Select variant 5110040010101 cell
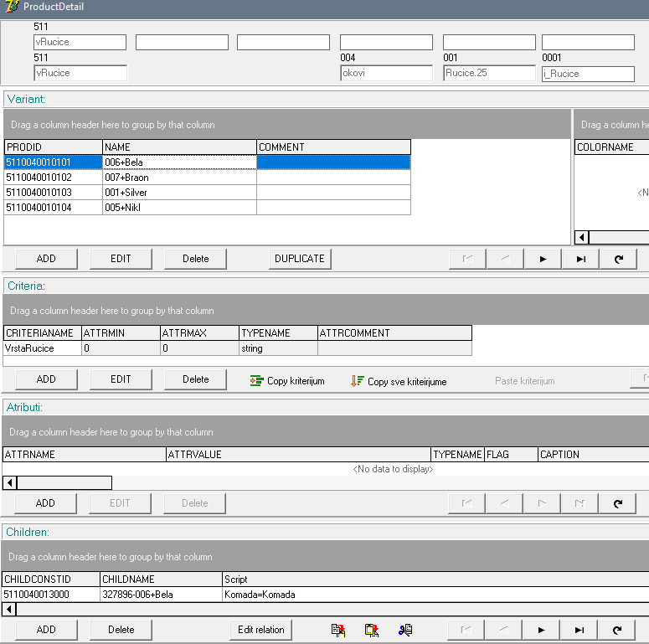This screenshot has width=649, height=644. [54, 162]
